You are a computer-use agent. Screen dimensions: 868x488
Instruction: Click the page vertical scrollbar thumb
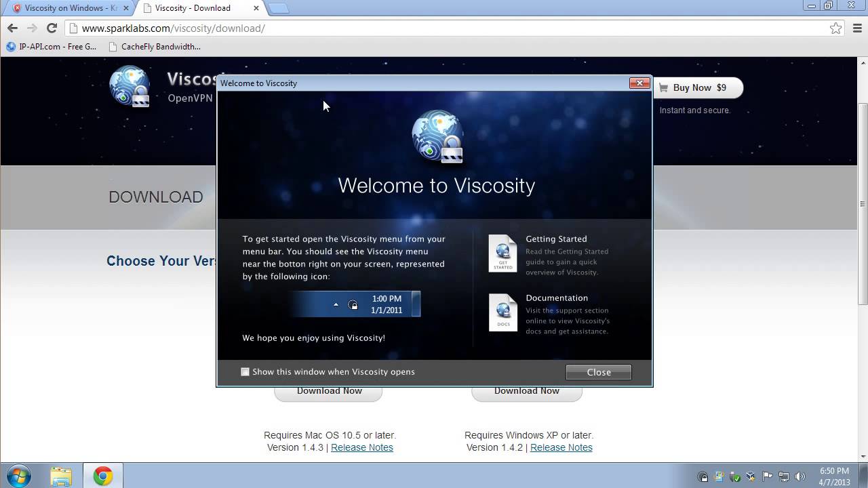(863, 203)
